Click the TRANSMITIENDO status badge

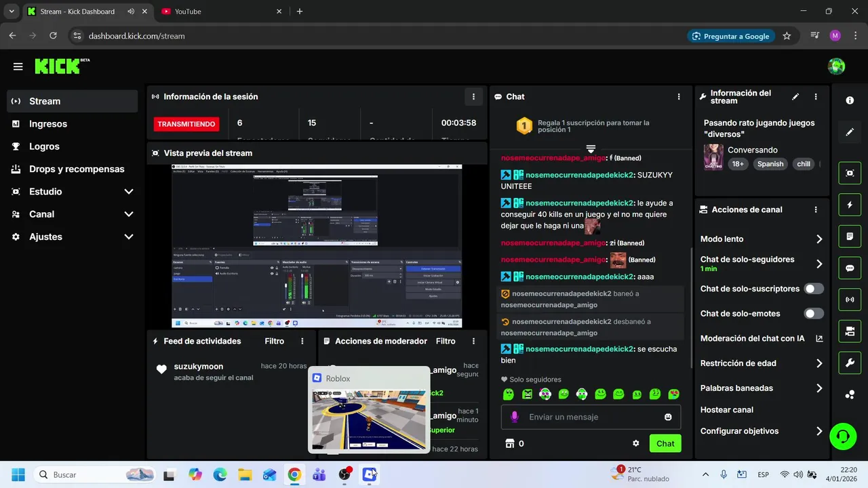(187, 124)
